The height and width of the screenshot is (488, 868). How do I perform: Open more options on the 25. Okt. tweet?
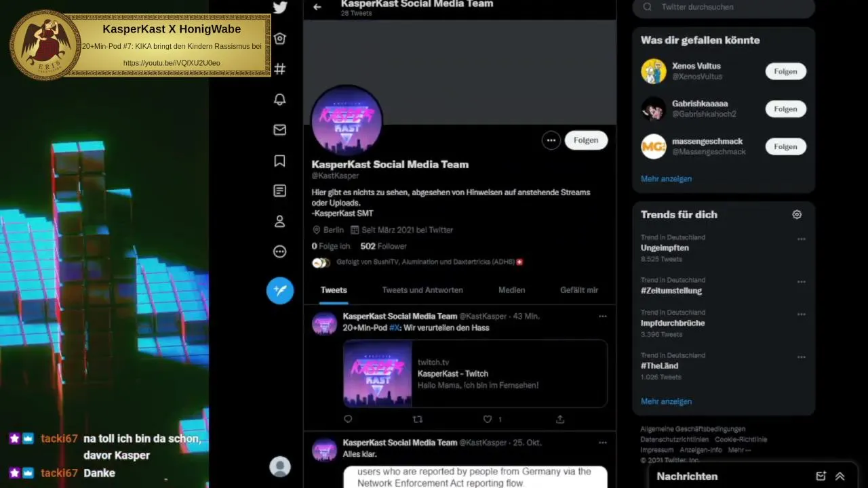(602, 443)
